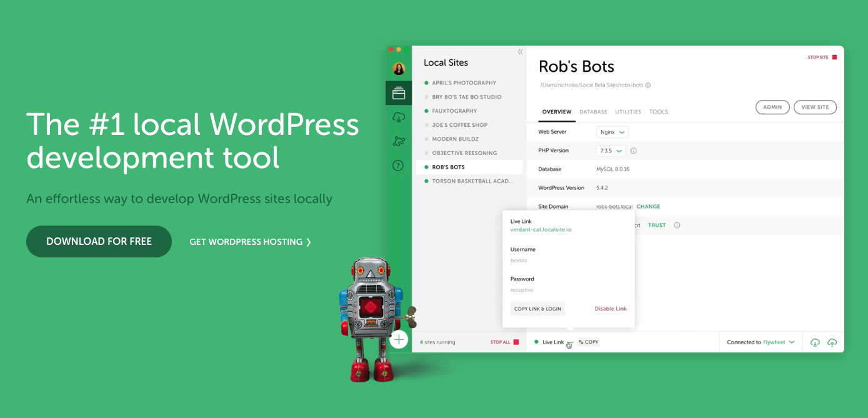868x418 pixels.
Task: Open verdant-cat.localsite.io live link
Action: point(541,230)
